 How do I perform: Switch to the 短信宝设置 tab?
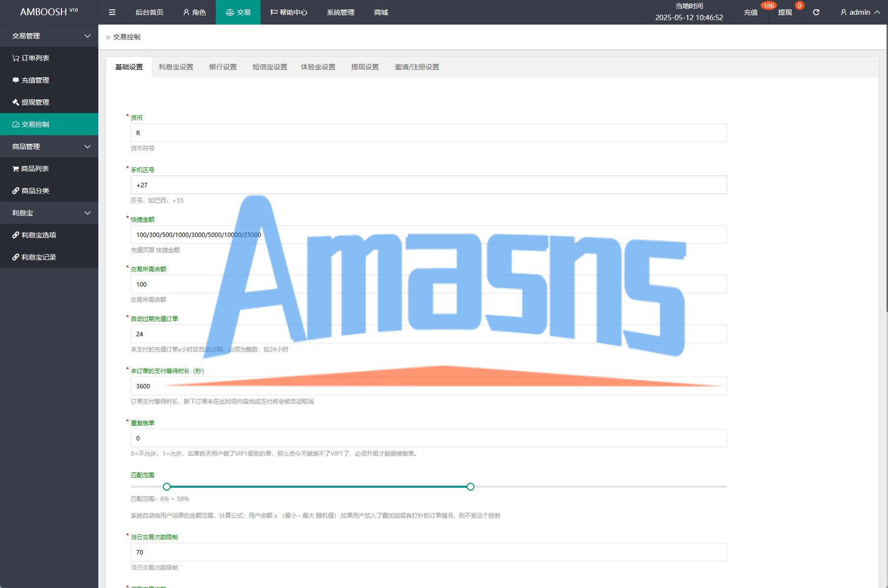click(270, 67)
